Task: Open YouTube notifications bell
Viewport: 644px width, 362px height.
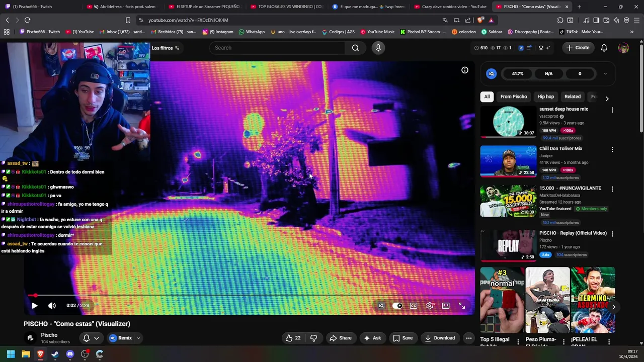Action: point(604,48)
